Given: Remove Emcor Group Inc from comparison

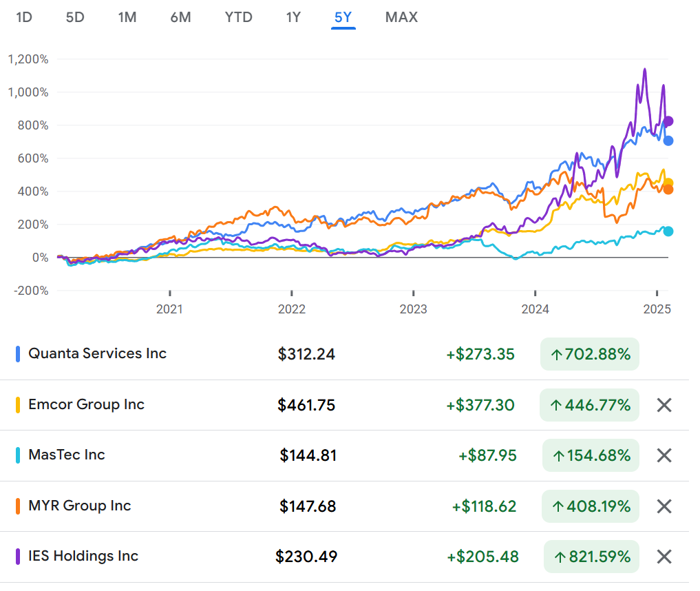Looking at the screenshot, I should (664, 405).
